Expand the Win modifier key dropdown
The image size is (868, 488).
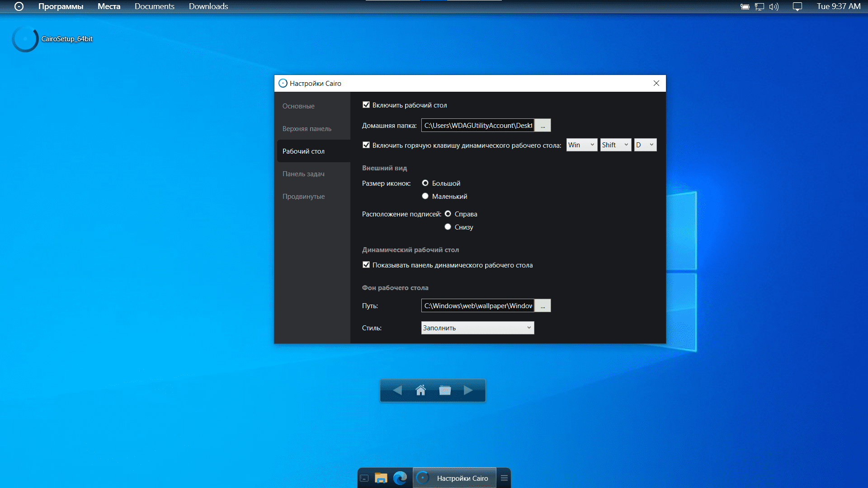[582, 145]
